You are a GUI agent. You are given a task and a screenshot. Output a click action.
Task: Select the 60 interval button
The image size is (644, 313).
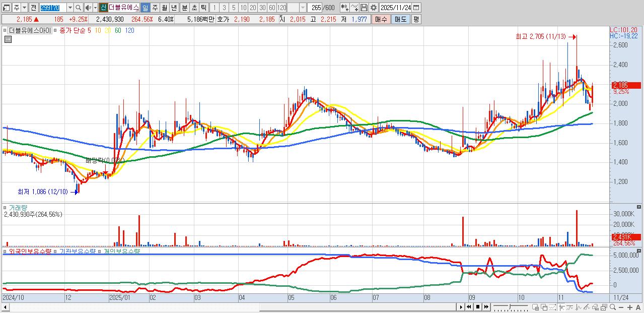tap(272, 8)
